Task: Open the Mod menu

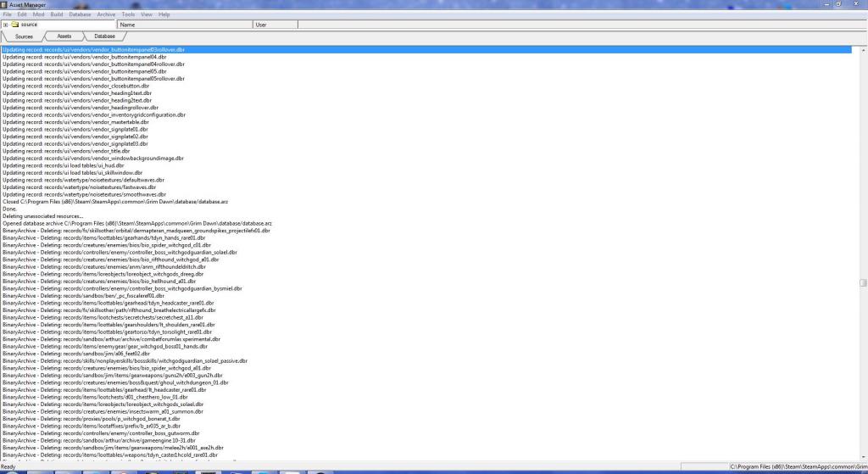Action: coord(38,14)
